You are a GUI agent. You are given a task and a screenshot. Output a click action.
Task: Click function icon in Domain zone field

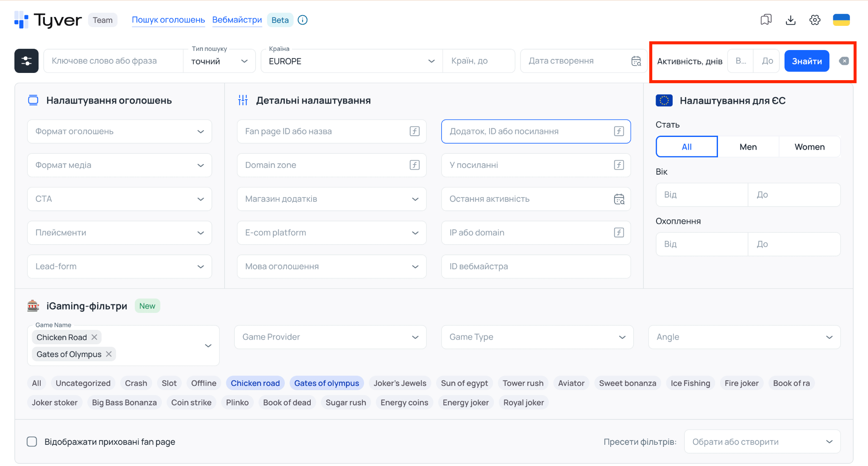(415, 165)
